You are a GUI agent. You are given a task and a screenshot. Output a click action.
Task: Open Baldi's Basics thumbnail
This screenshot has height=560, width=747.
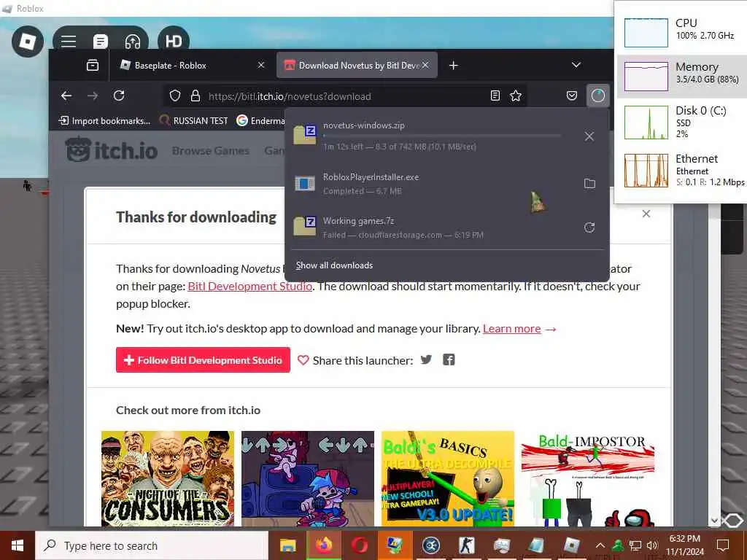tap(448, 478)
